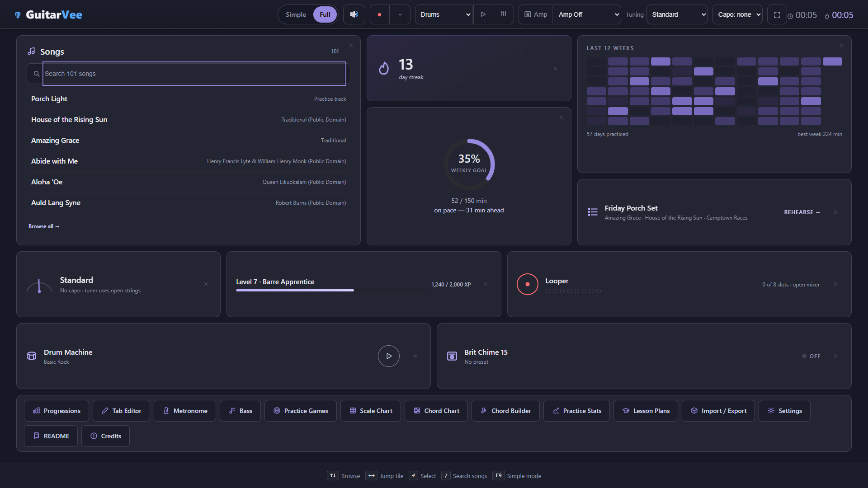Open the Drums dropdown

(x=443, y=14)
